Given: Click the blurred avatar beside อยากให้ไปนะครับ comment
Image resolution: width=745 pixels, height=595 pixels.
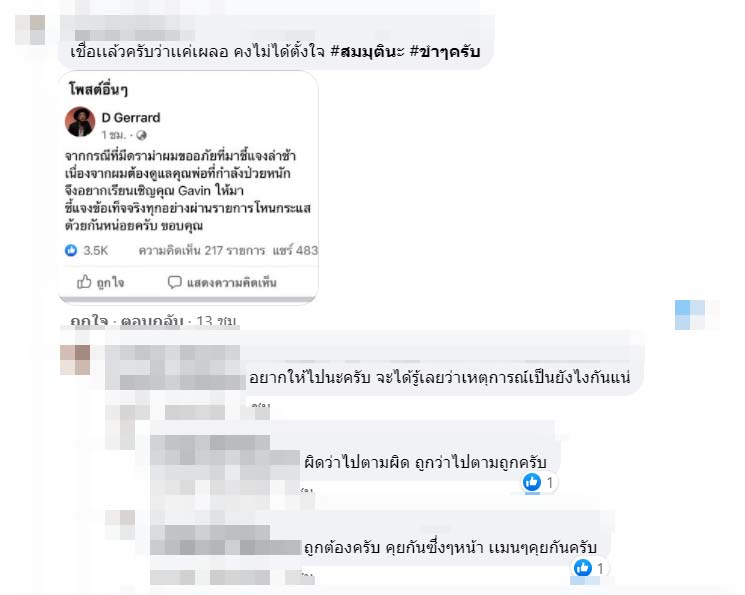Looking at the screenshot, I should [75, 360].
